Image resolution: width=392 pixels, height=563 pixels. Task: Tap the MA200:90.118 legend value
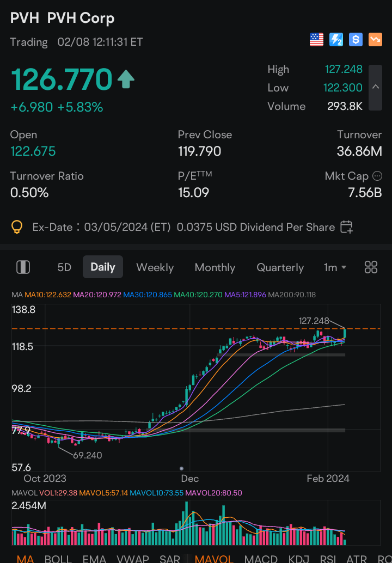tap(292, 295)
